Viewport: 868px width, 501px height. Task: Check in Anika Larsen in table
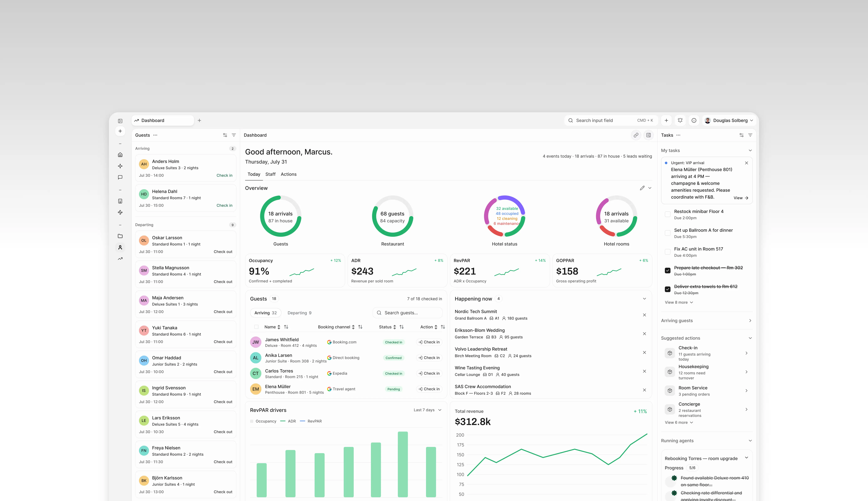pyautogui.click(x=429, y=358)
